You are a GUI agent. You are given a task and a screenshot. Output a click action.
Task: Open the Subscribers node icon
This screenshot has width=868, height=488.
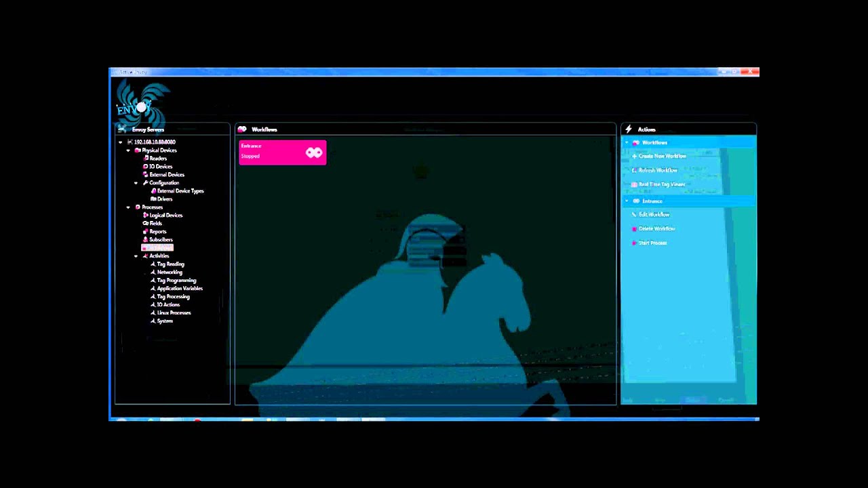(x=145, y=240)
